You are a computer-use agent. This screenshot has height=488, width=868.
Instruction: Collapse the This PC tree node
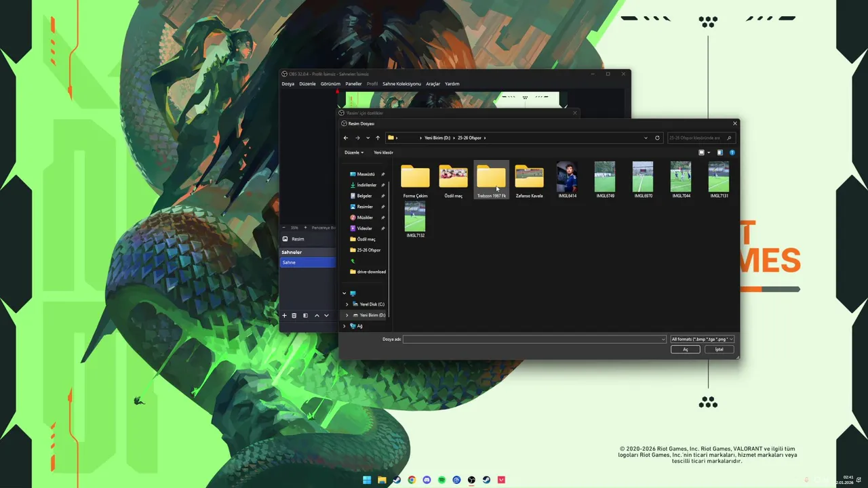(344, 293)
